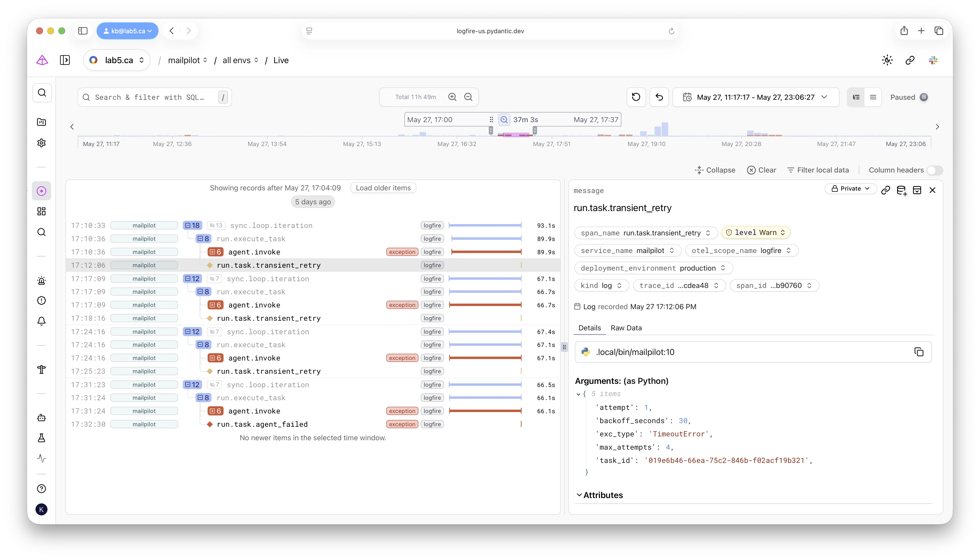
Task: Zoom in on the timeline with plus magnifier
Action: click(452, 97)
